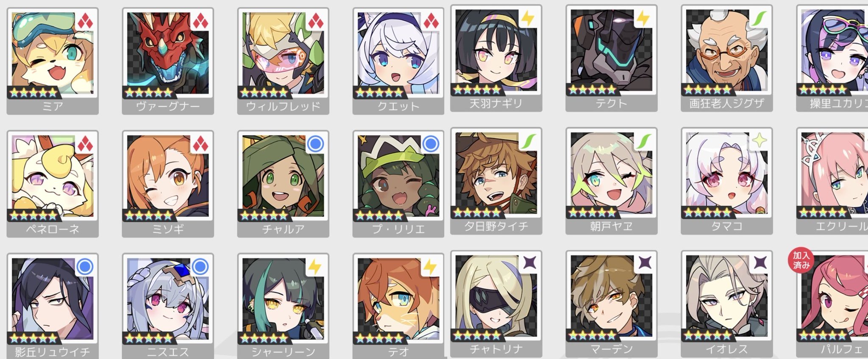
Task: Click the water element icon on ニスエス
Action: coord(200,267)
